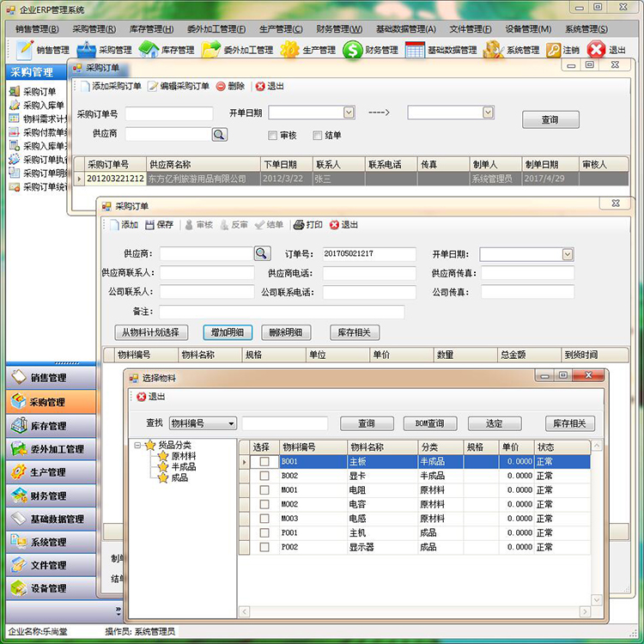Open 基础数据管理 calendar toolbar icon
This screenshot has height=644, width=644.
(x=415, y=50)
